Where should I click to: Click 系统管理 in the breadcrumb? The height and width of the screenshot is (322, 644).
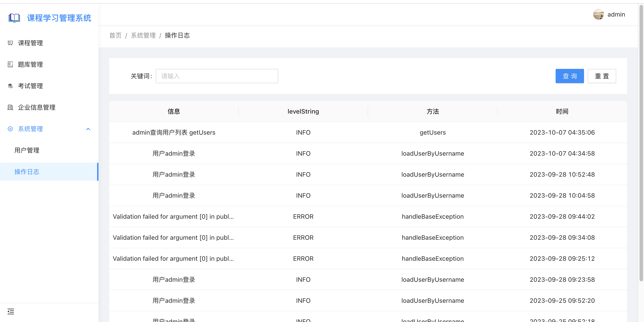(x=143, y=36)
